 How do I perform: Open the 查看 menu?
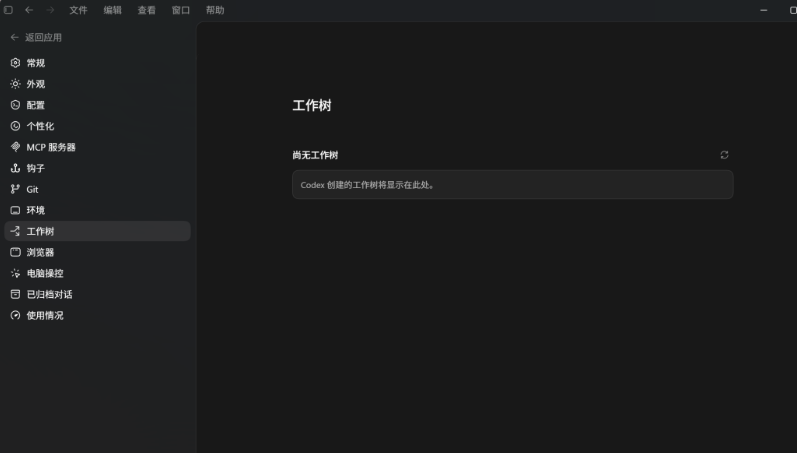pos(146,10)
